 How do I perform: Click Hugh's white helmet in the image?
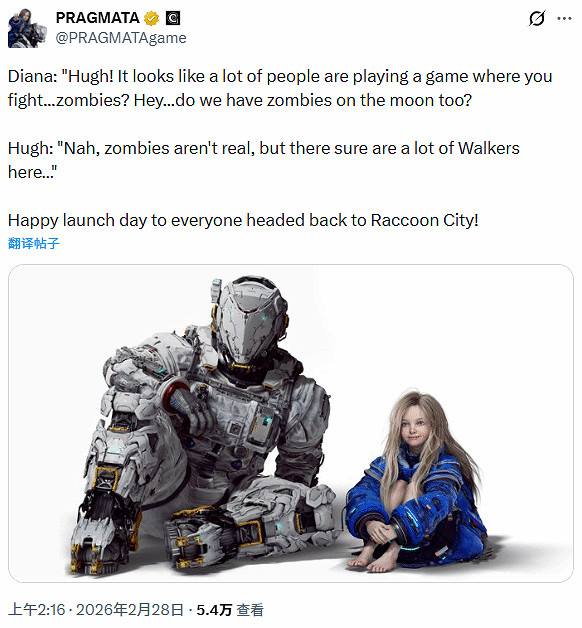250,320
